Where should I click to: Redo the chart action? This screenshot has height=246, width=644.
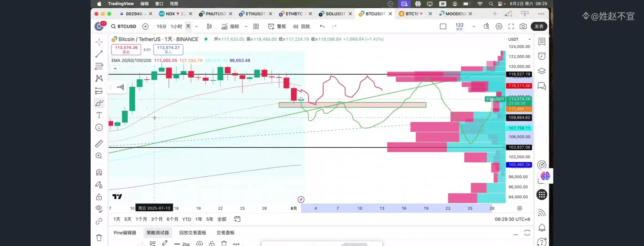coord(334,26)
